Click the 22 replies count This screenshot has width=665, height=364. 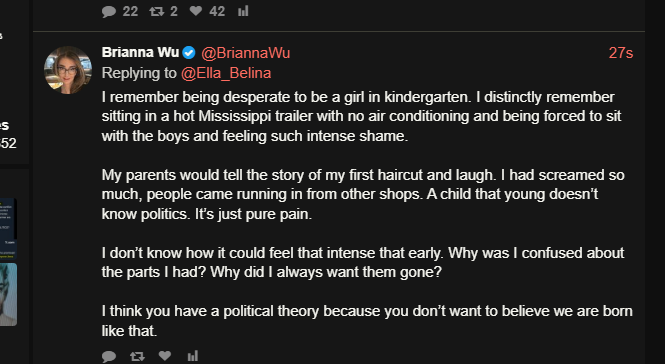131,11
